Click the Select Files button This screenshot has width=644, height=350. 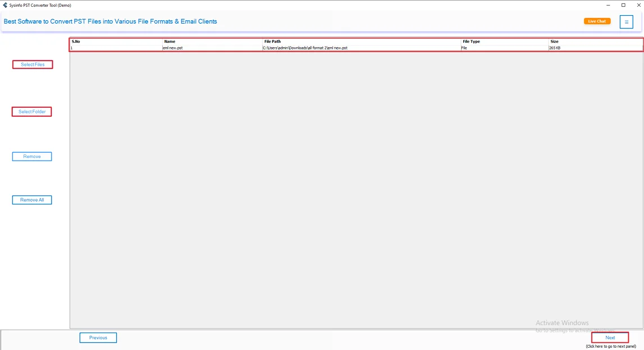tap(32, 64)
